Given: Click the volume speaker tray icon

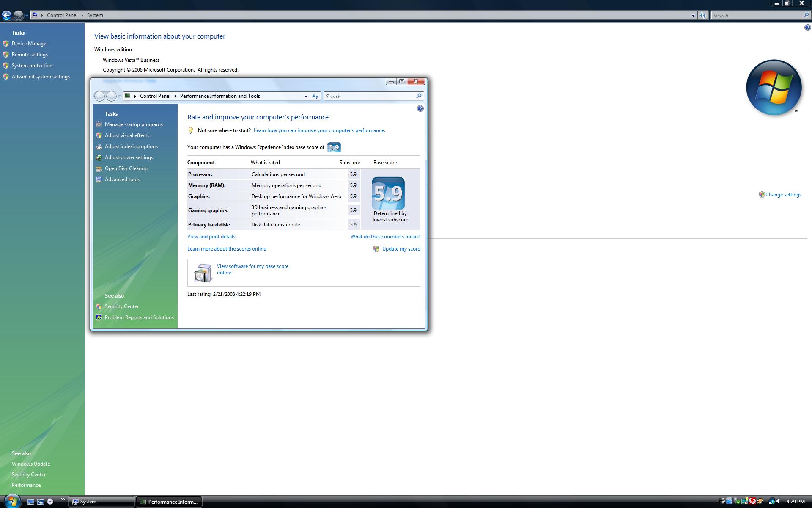Looking at the screenshot, I should [779, 501].
